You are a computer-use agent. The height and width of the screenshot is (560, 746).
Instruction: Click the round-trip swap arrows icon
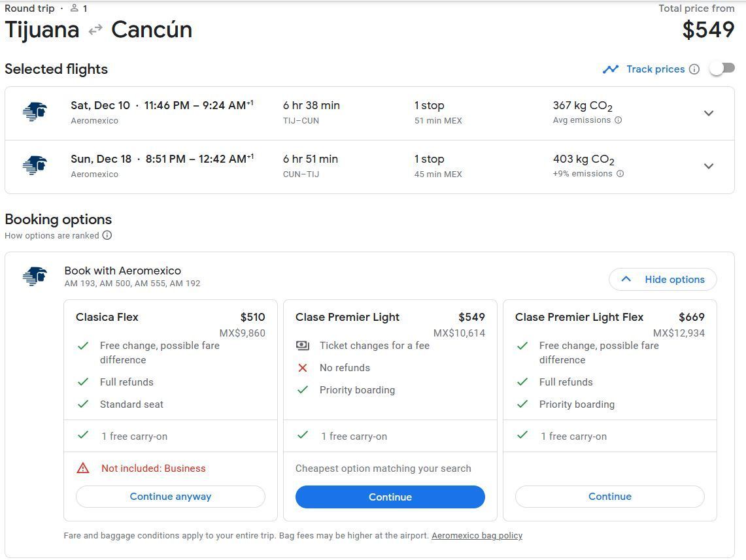(95, 30)
